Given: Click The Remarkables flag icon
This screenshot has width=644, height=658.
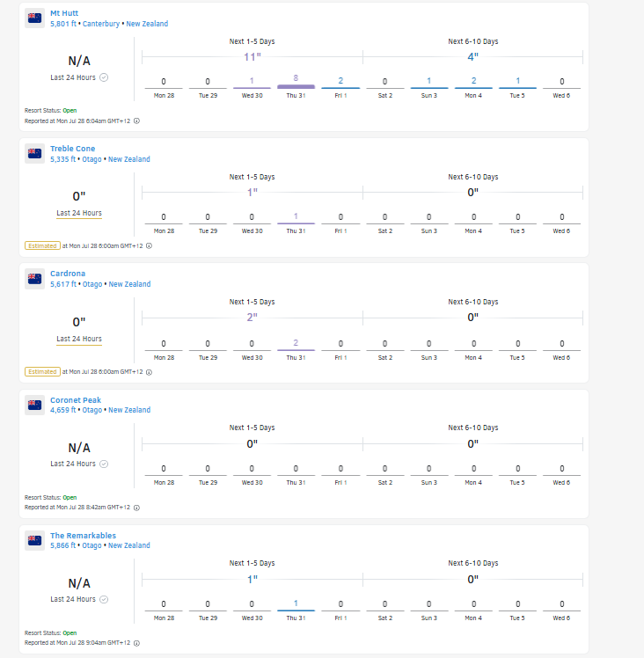Looking at the screenshot, I should coord(34,540).
